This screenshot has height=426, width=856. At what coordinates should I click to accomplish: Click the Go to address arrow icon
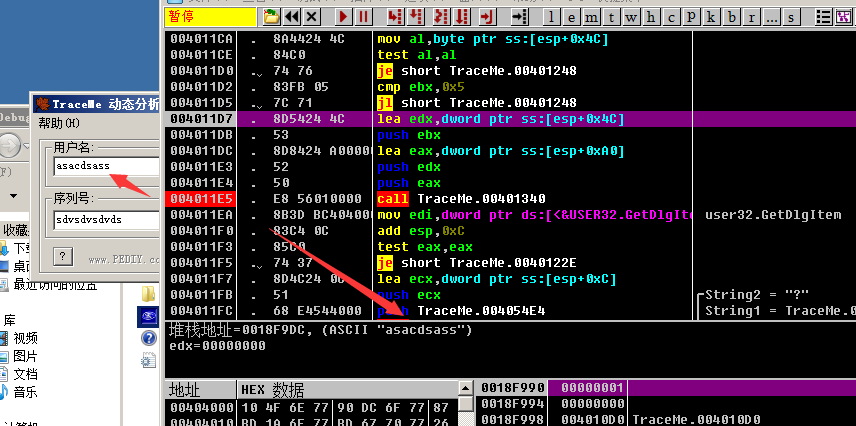tap(519, 17)
